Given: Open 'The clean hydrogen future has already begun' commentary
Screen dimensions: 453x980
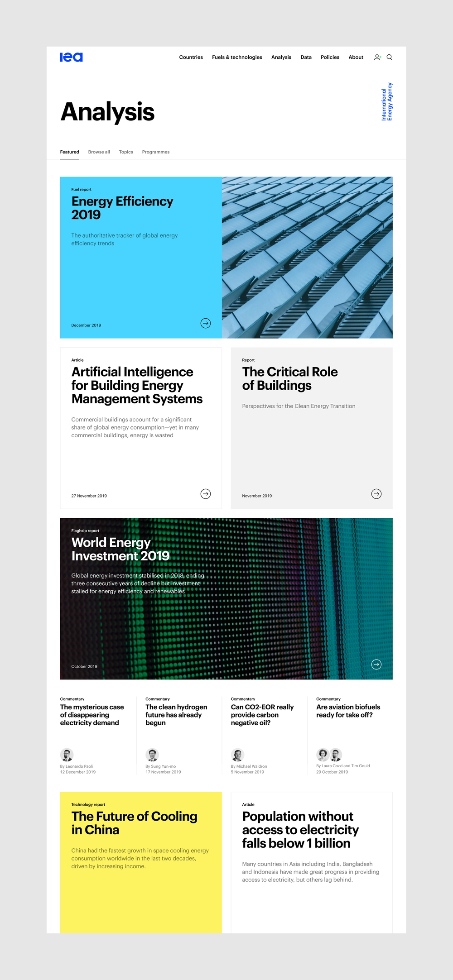Looking at the screenshot, I should tap(176, 715).
